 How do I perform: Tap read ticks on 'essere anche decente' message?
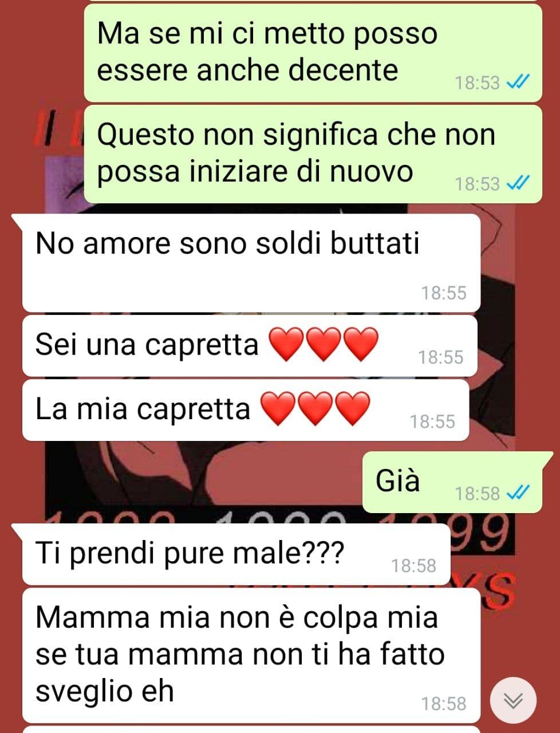(x=519, y=82)
